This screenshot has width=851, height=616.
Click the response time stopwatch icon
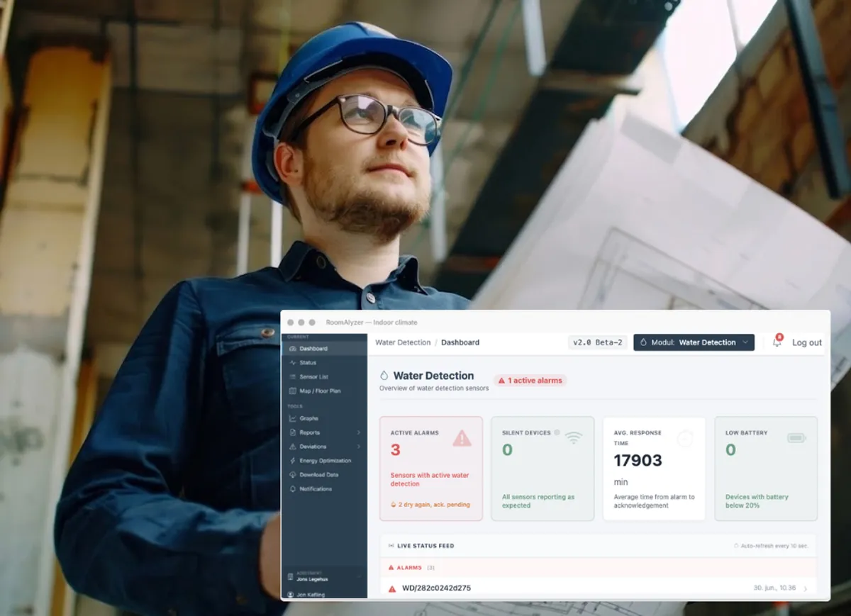click(684, 439)
